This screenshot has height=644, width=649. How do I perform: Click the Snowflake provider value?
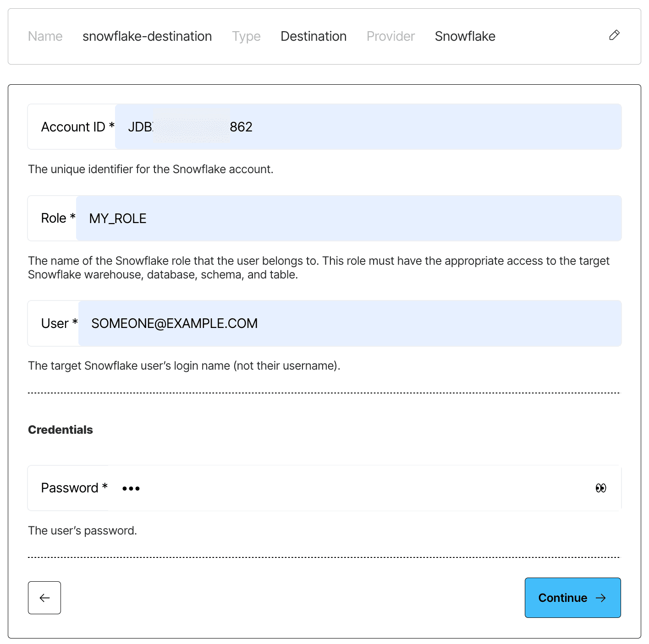pyautogui.click(x=465, y=36)
